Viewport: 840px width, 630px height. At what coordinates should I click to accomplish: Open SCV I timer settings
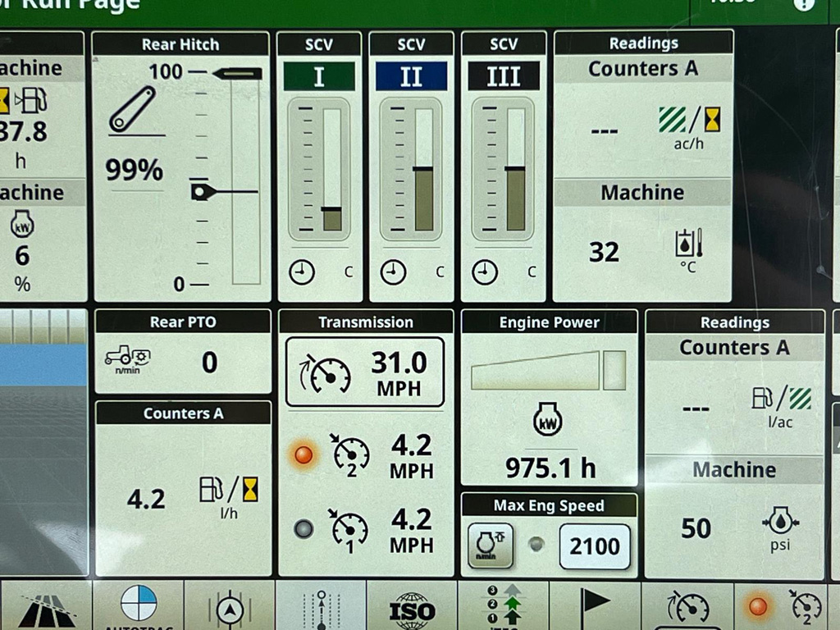[x=302, y=272]
